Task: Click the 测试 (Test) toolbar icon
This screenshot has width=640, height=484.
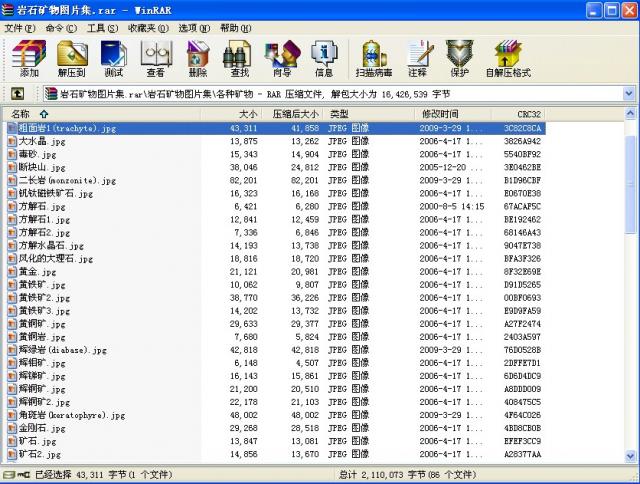Action: 114,59
